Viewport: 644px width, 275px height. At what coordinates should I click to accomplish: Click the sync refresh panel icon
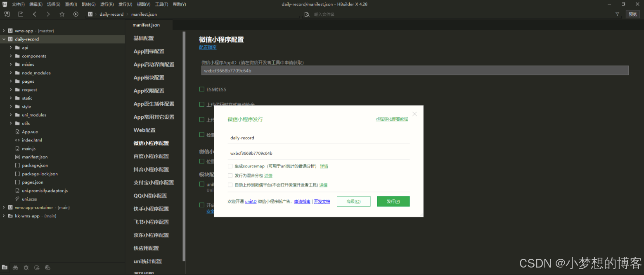37,268
